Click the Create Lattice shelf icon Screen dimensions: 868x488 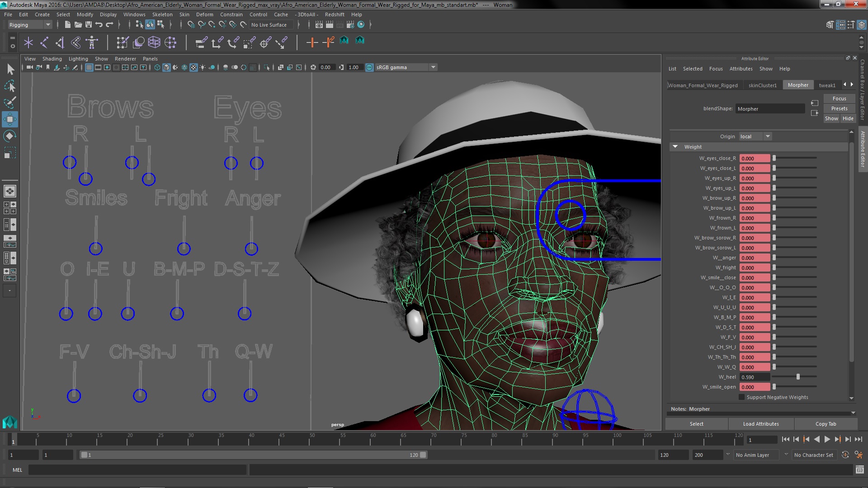pos(154,42)
